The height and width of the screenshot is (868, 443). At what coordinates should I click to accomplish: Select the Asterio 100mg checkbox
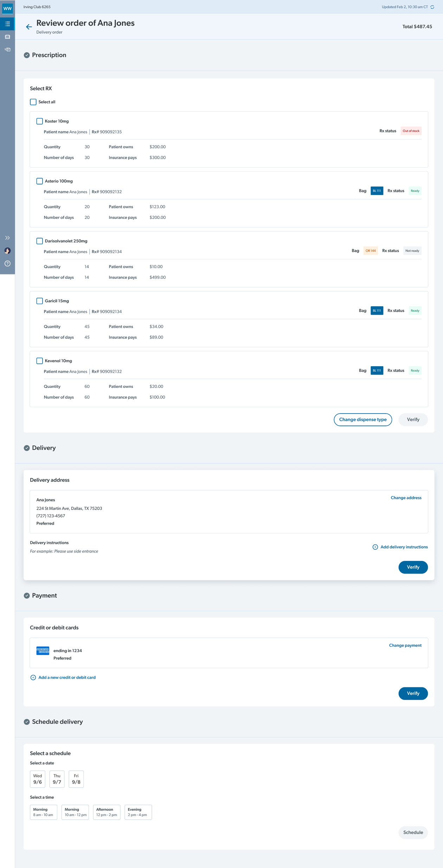coord(40,181)
